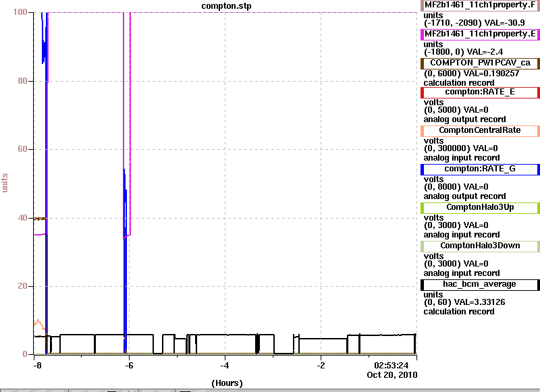Image resolution: width=540 pixels, height=392 pixels.
Task: Click the small orange ComptonCentralRate bump in the plot
Action: coord(39,325)
